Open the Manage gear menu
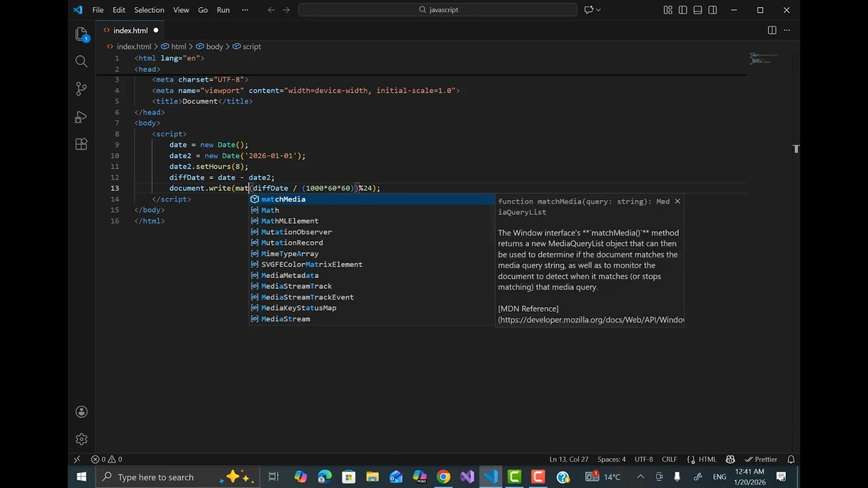The height and width of the screenshot is (488, 868). (81, 439)
